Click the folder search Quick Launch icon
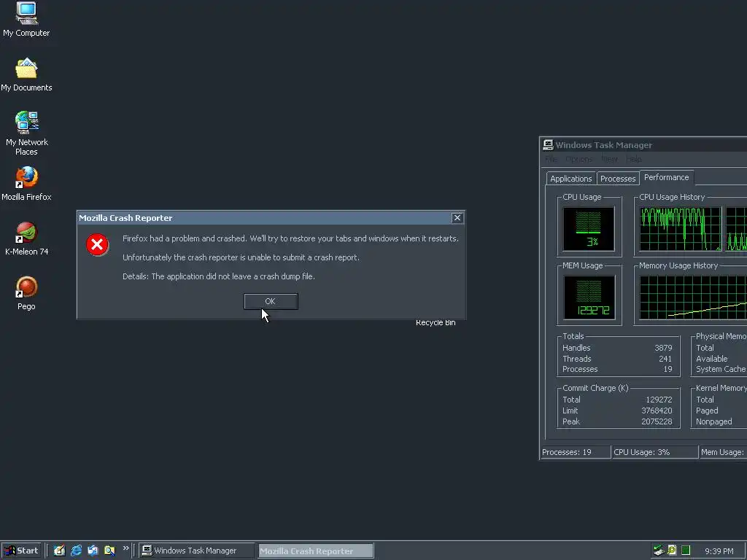Screen dimensions: 747x560 (109, 551)
